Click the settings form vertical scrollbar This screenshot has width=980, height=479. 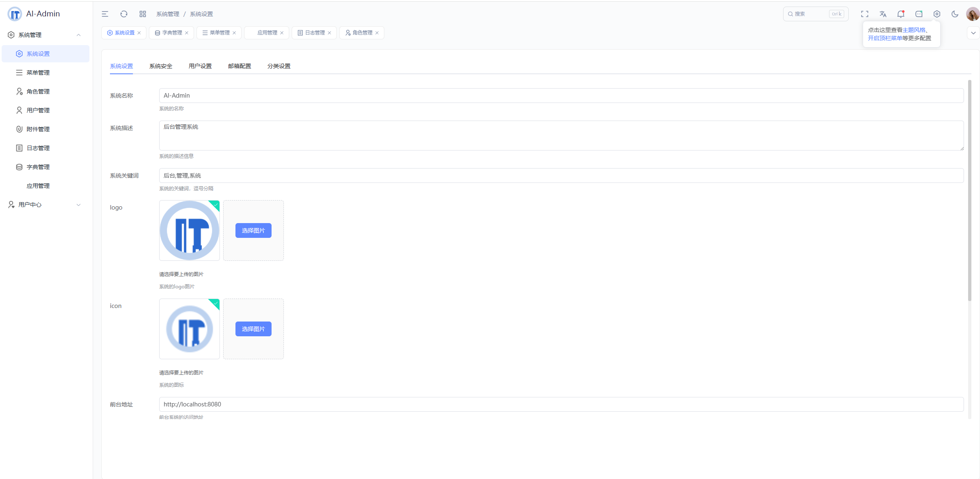[x=970, y=190]
